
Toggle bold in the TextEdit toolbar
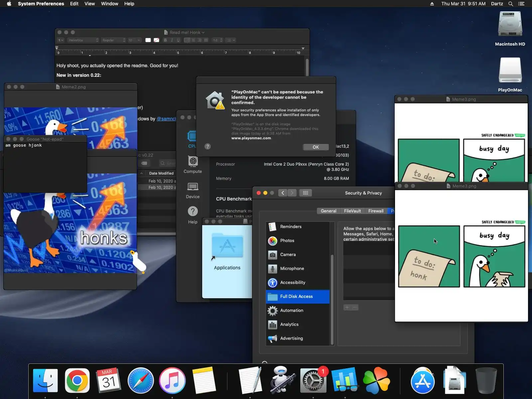165,40
